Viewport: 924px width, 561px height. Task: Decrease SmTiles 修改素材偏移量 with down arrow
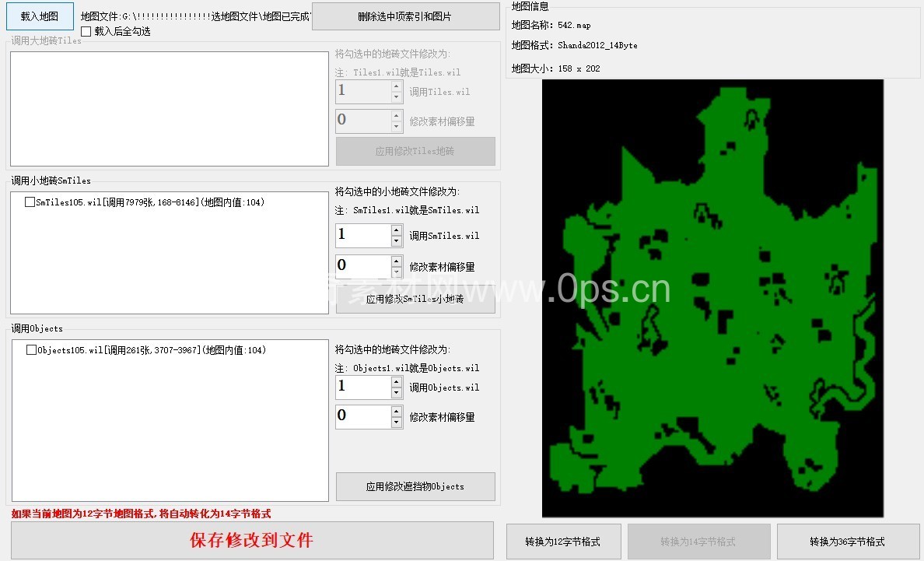coord(397,272)
